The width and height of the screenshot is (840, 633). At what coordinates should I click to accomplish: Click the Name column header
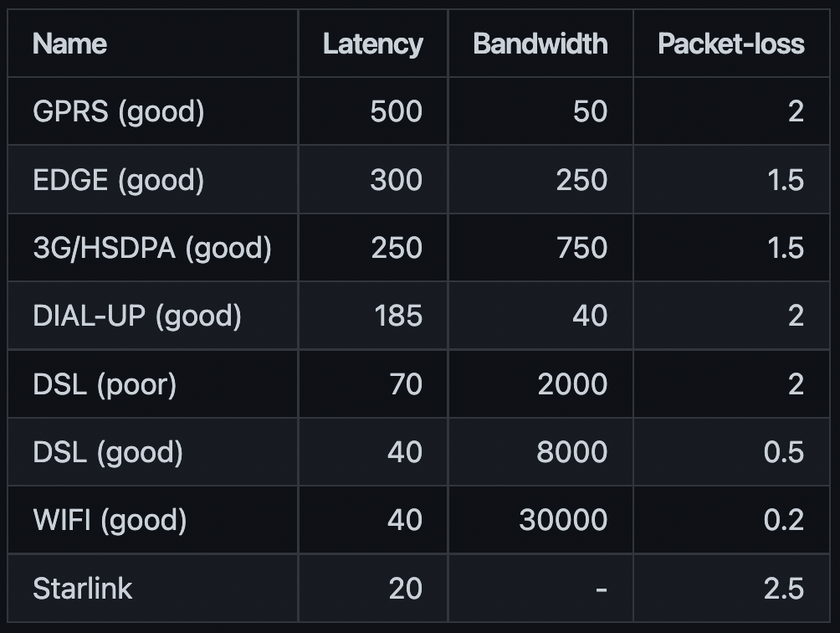pos(69,44)
